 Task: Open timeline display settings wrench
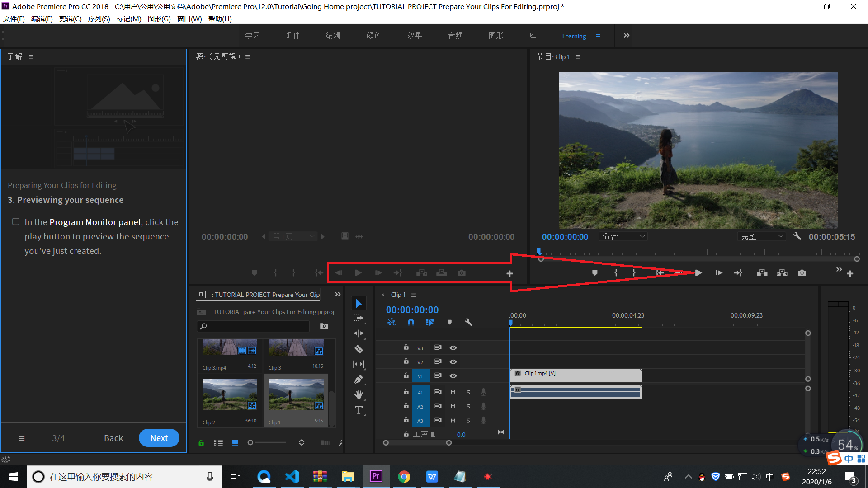tap(468, 322)
